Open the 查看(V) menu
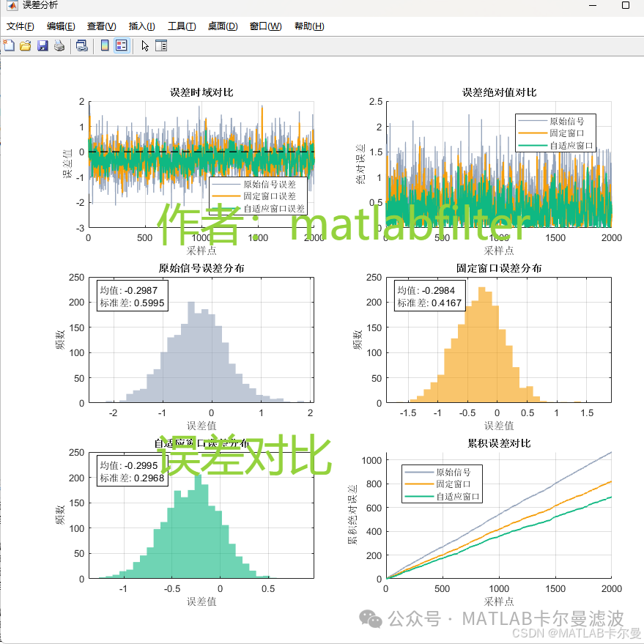 click(101, 26)
